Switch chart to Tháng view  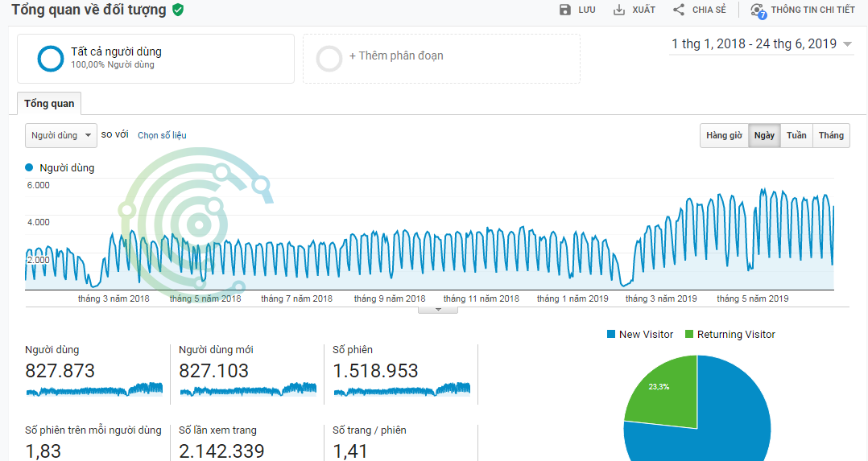[x=832, y=136]
